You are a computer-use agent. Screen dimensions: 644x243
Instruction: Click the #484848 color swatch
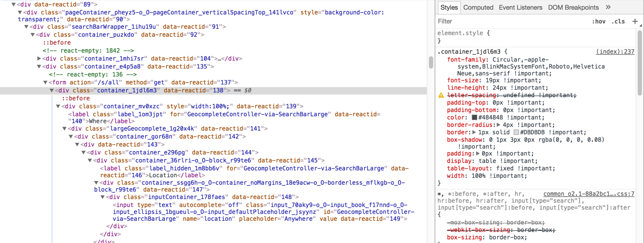pos(474,117)
